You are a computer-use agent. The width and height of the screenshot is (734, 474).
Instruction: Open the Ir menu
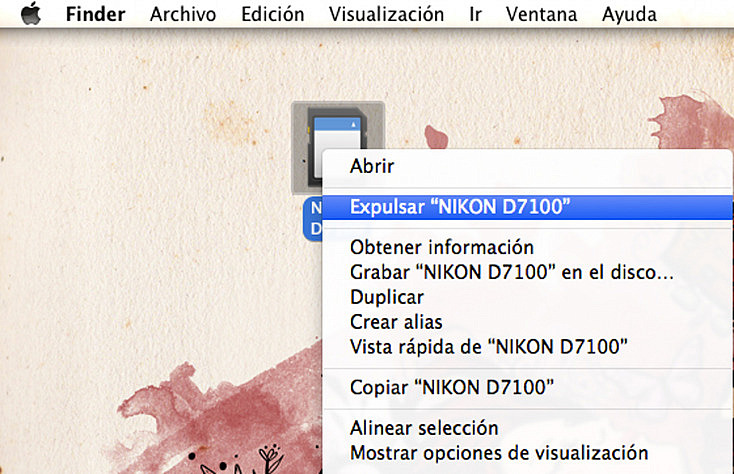tap(476, 14)
